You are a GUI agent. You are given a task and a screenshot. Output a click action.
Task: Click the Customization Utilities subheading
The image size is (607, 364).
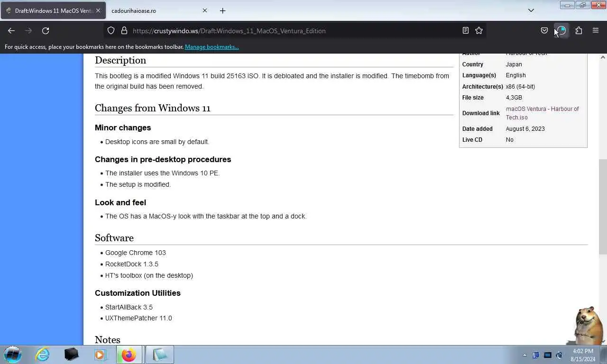point(138,293)
